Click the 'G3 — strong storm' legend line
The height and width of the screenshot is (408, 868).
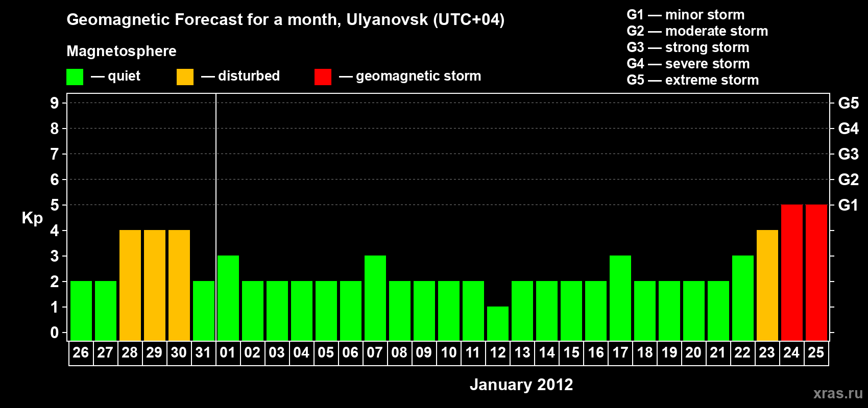pyautogui.click(x=688, y=47)
